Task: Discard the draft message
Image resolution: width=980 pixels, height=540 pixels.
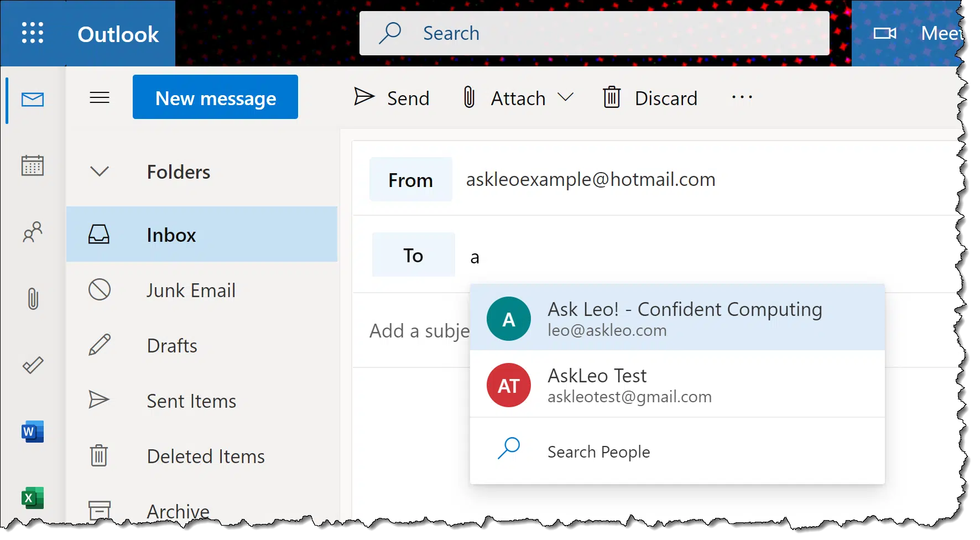Action: pos(650,98)
